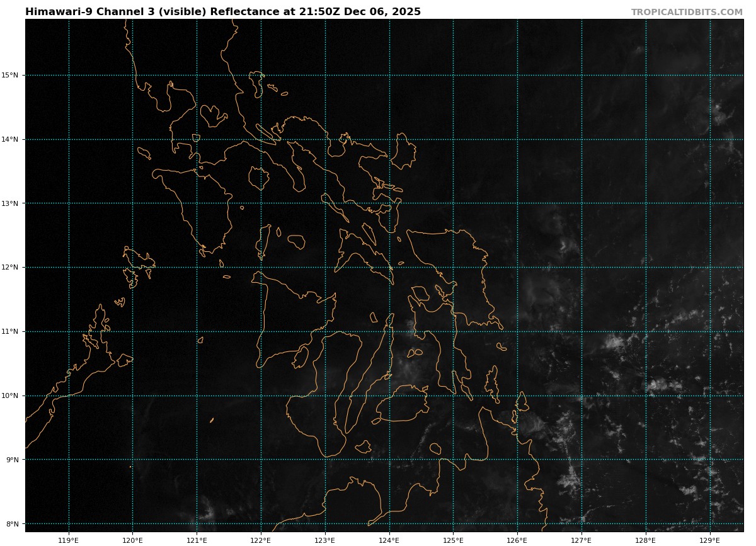
Task: Click inside the Bohol island outline
Action: pyautogui.click(x=403, y=403)
